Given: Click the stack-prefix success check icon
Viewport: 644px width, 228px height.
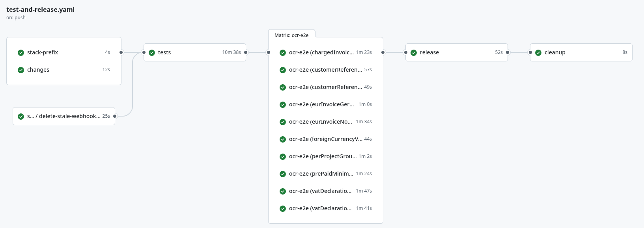Looking at the screenshot, I should [21, 53].
